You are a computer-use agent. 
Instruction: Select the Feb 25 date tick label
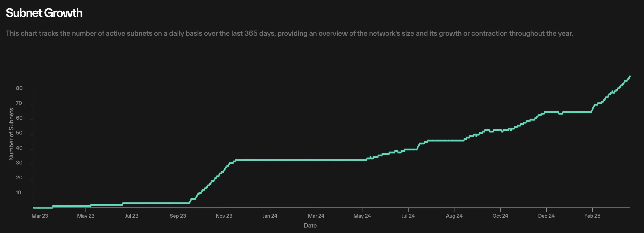click(592, 216)
